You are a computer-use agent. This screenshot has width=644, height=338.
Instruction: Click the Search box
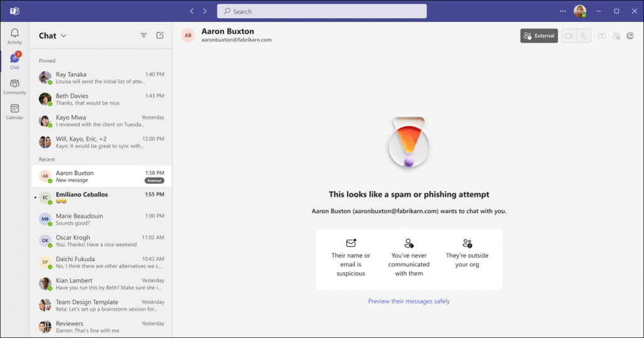pos(321,11)
